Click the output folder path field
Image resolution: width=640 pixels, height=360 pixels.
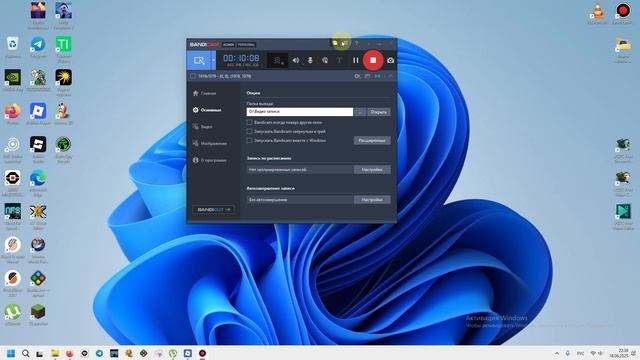tap(300, 112)
